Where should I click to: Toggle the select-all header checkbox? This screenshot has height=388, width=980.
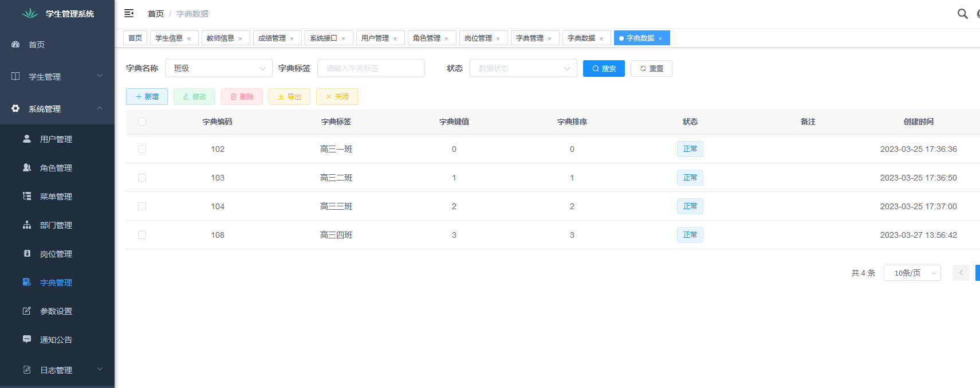[x=142, y=122]
